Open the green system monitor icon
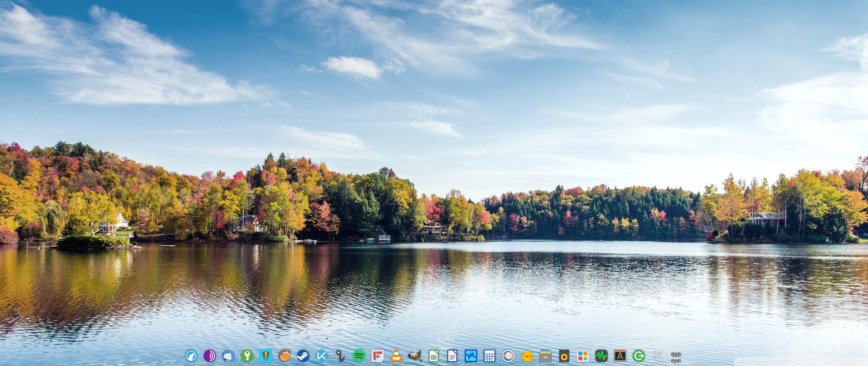The image size is (868, 366). [x=601, y=356]
